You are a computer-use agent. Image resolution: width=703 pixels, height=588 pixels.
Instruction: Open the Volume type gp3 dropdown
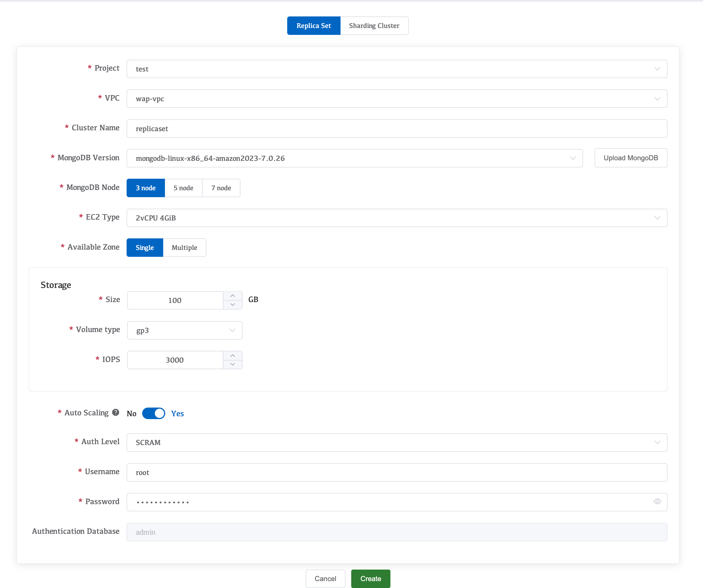185,330
